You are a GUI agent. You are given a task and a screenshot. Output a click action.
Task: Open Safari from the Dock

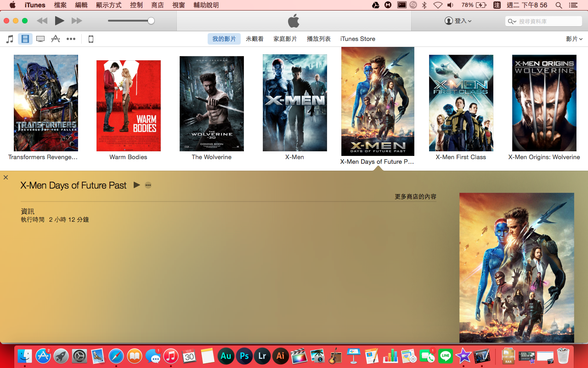pos(116,356)
